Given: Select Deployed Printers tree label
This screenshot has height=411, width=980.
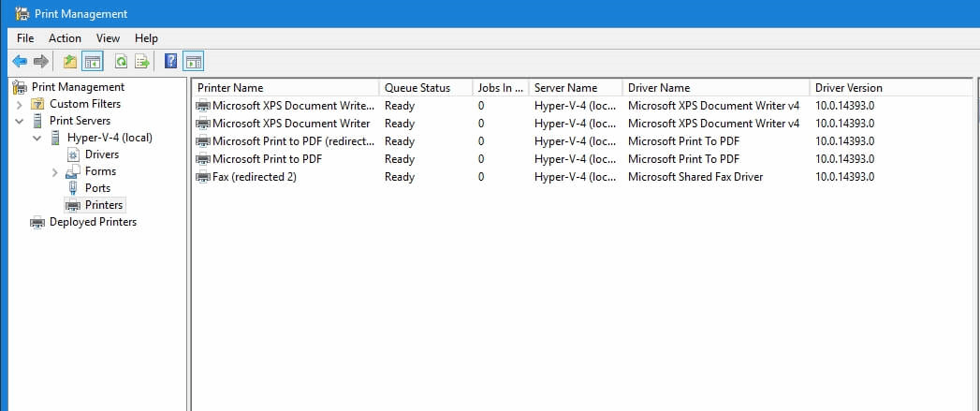Looking at the screenshot, I should click(x=93, y=222).
